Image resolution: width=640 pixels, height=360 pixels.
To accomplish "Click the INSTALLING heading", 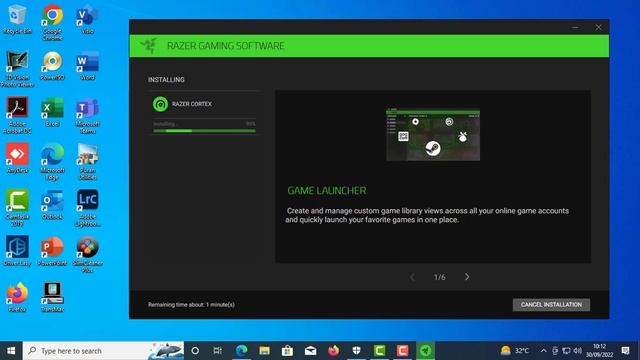I will coord(166,80).
